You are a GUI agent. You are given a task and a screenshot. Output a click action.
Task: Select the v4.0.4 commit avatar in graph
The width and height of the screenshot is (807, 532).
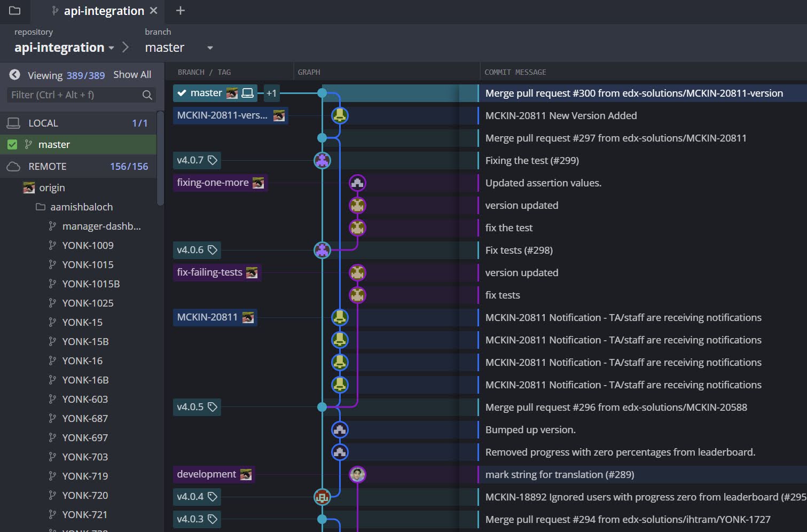click(322, 497)
